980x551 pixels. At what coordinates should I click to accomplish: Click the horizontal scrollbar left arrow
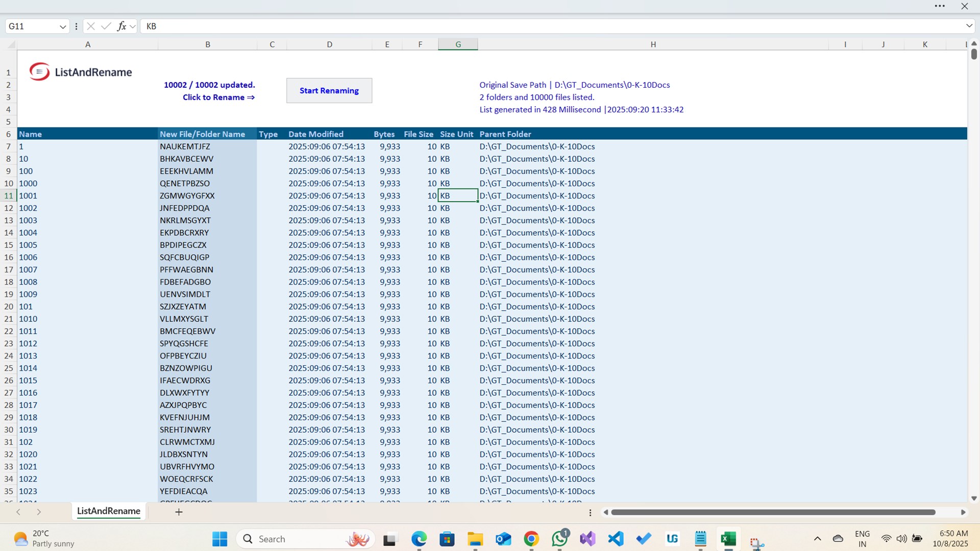point(605,512)
